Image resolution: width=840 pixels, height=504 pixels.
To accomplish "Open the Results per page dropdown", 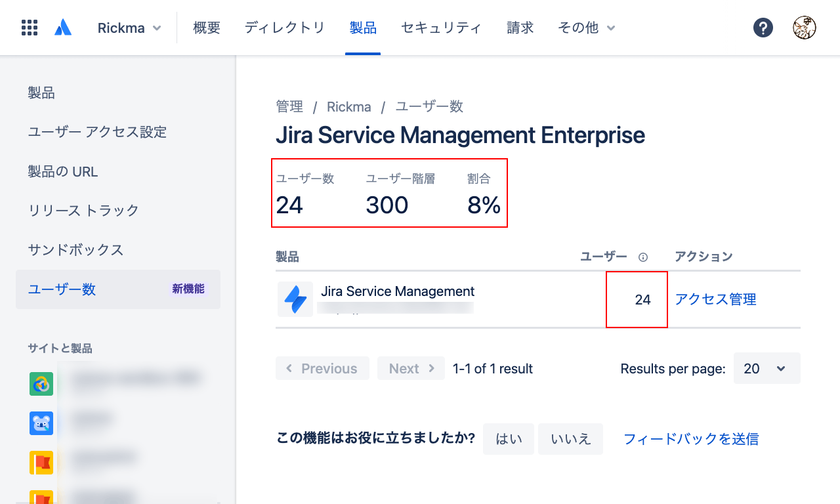I will pyautogui.click(x=767, y=368).
